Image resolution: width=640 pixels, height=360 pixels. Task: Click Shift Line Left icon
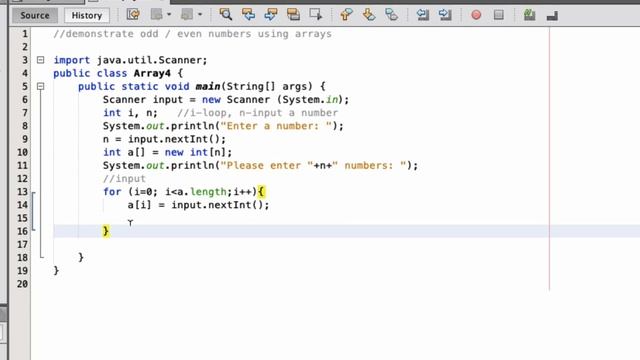coord(422,15)
